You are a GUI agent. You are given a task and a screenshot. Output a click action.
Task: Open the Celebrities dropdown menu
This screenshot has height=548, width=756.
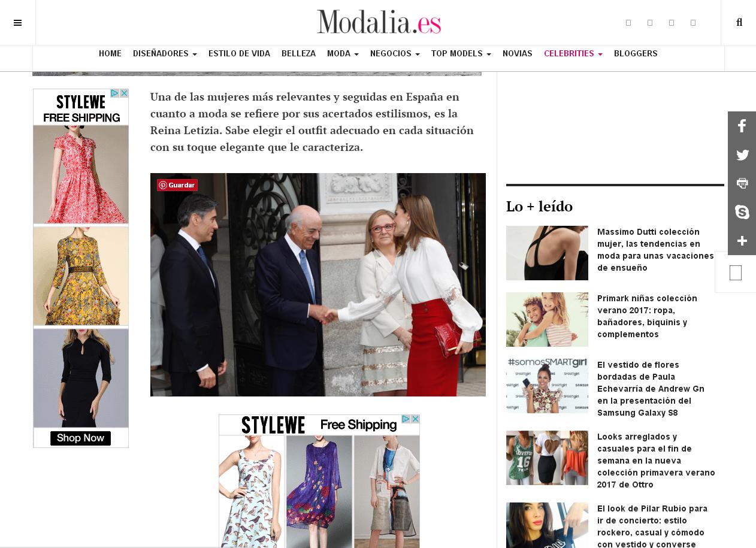(x=573, y=54)
